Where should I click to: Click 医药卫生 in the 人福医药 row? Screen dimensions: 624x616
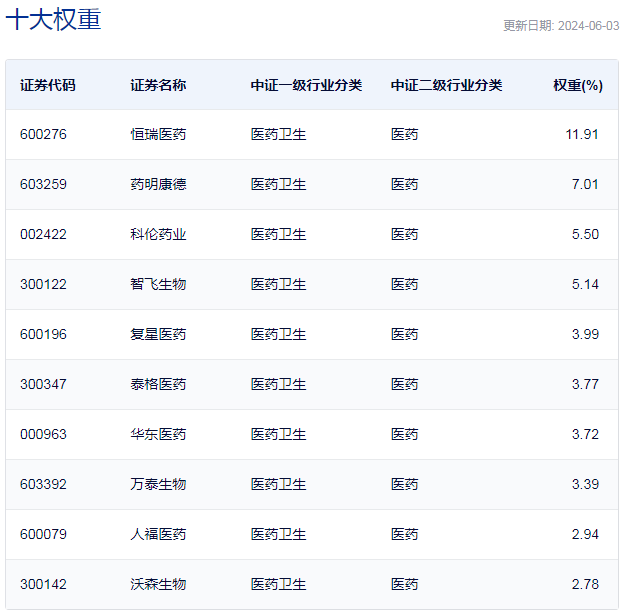278,534
